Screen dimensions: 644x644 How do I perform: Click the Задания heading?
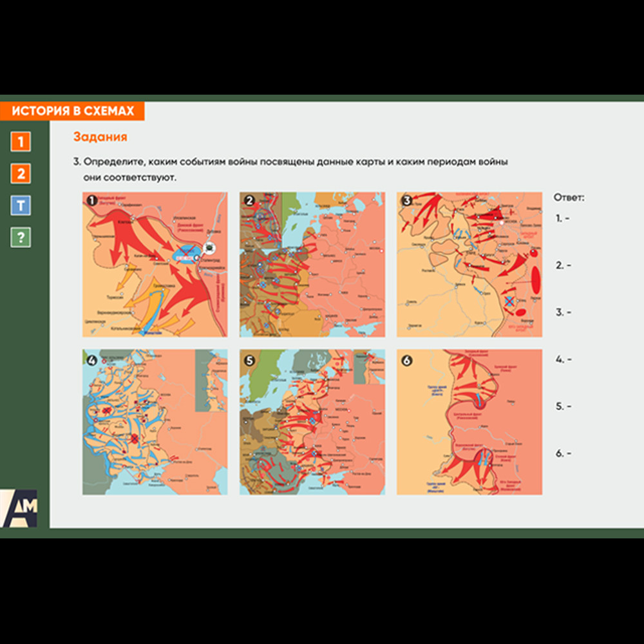[100, 137]
